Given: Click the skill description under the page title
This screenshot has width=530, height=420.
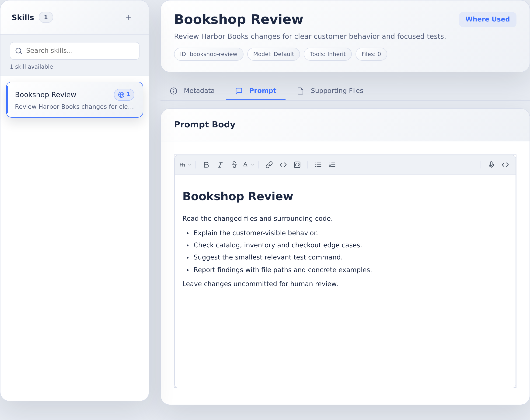Looking at the screenshot, I should [310, 36].
